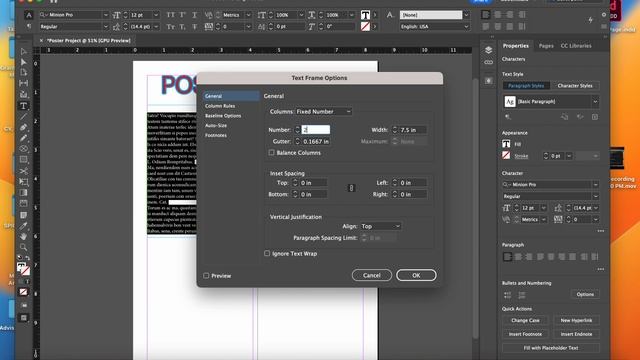The height and width of the screenshot is (360, 640).
Task: Select General in Text Frame Options sidebar
Action: pyautogui.click(x=231, y=96)
